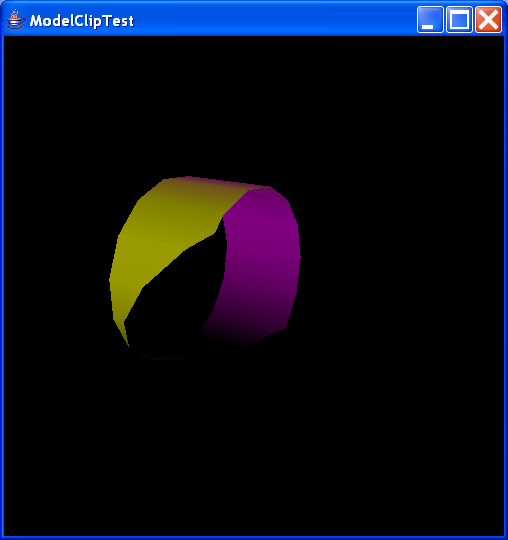
Task: Close the ModelClipTest window
Action: coord(489,20)
